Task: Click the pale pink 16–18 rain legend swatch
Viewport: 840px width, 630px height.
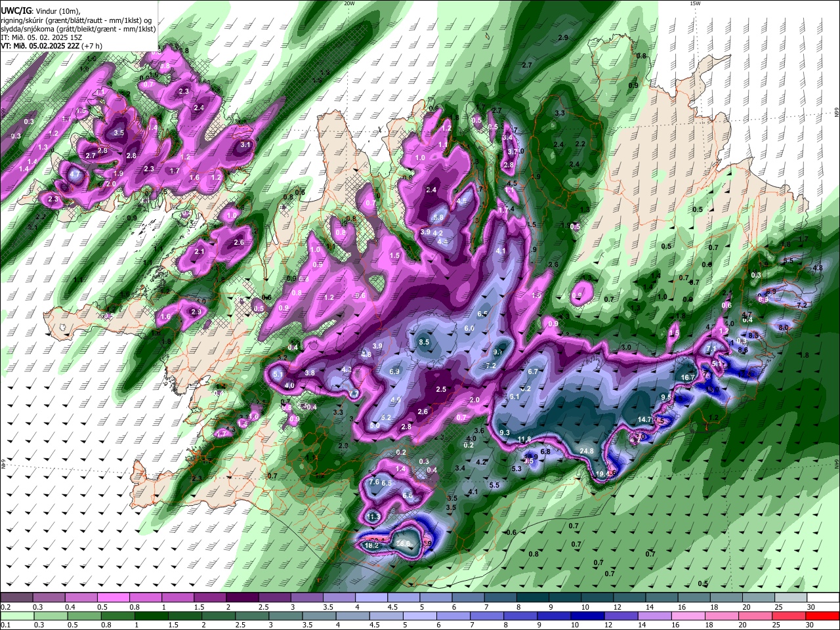Action: [688, 616]
